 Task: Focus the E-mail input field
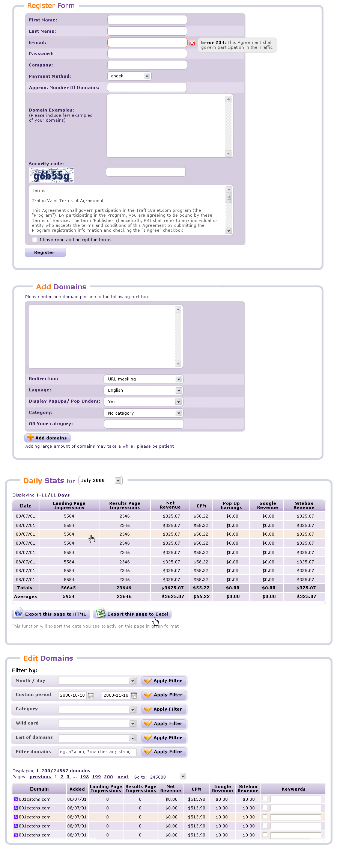[147, 42]
